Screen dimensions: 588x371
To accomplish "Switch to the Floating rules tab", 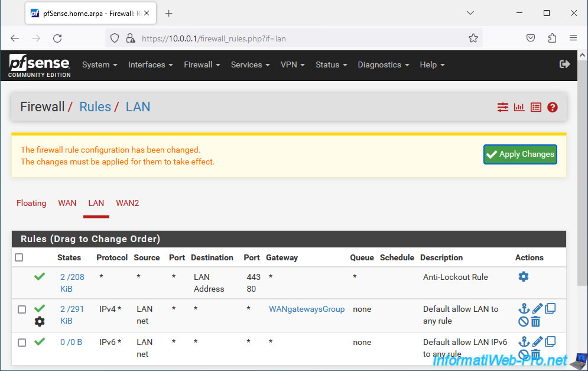I will pyautogui.click(x=31, y=203).
